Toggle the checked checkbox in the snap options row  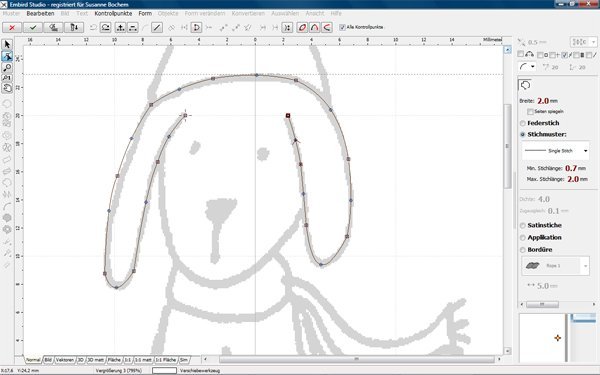(x=564, y=55)
